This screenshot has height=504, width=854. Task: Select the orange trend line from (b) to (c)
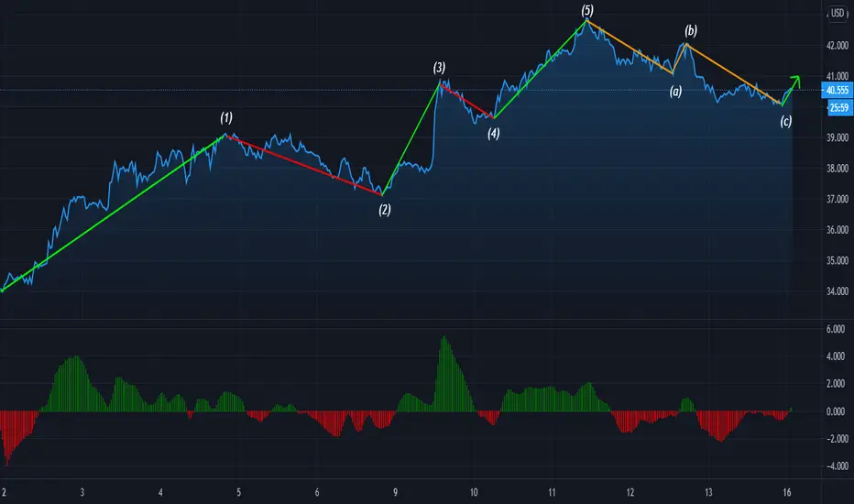(734, 74)
